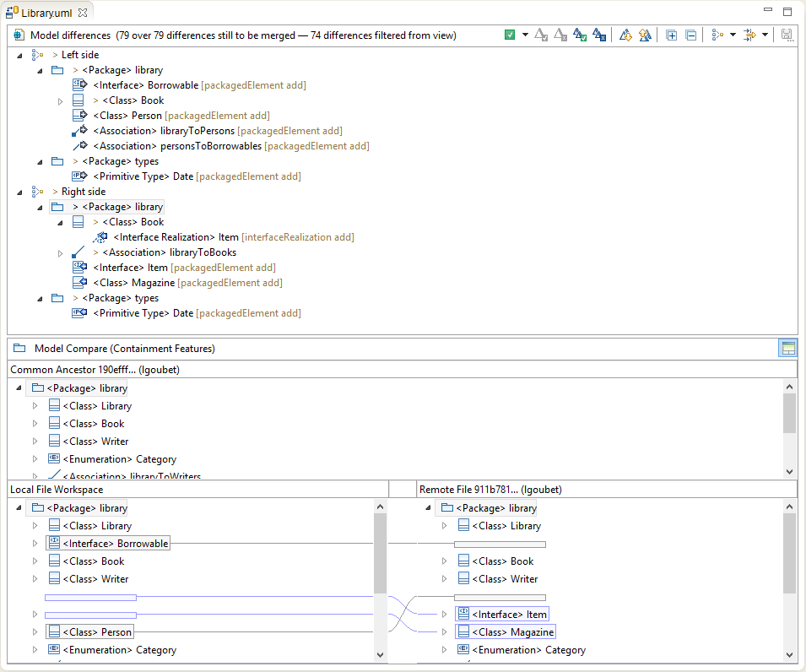The image size is (806, 672).
Task: Expand Association libraryToBooks in Right side
Action: 61,253
